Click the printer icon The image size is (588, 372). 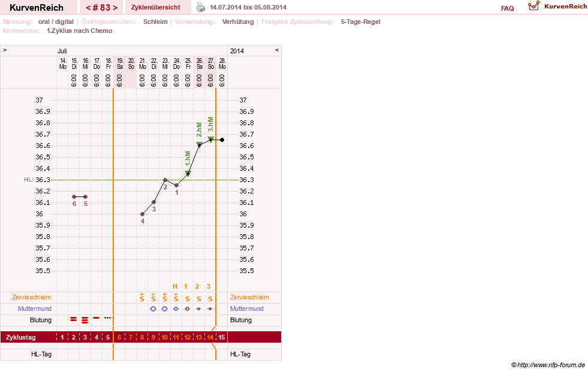[x=201, y=7]
